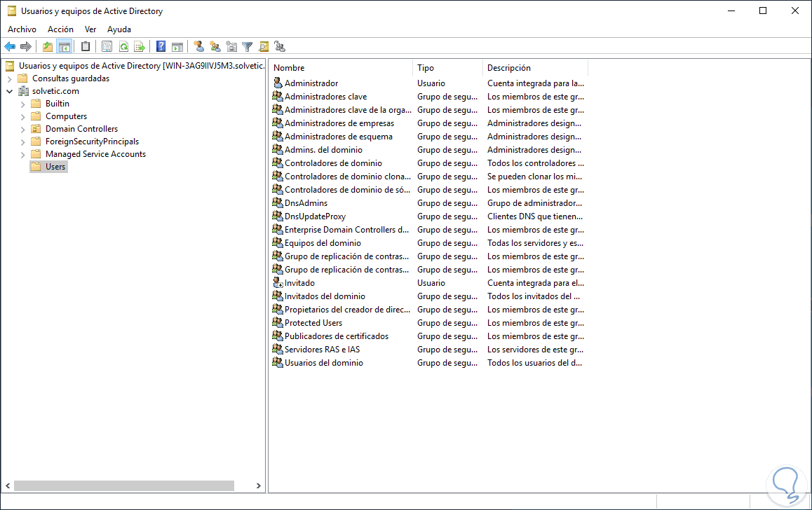Create a new group icon
This screenshot has height=510, width=812.
215,46
